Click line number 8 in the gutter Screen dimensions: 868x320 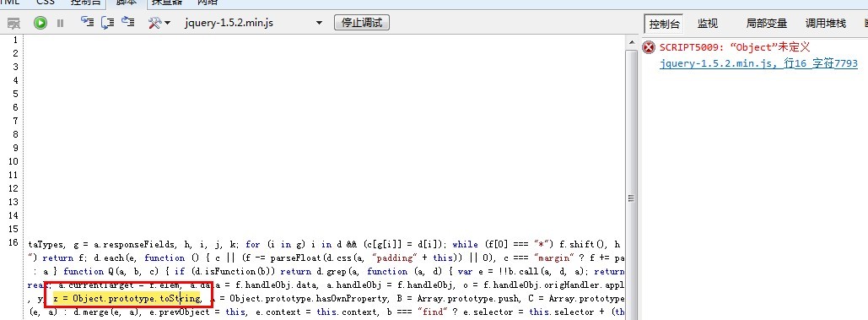point(15,134)
